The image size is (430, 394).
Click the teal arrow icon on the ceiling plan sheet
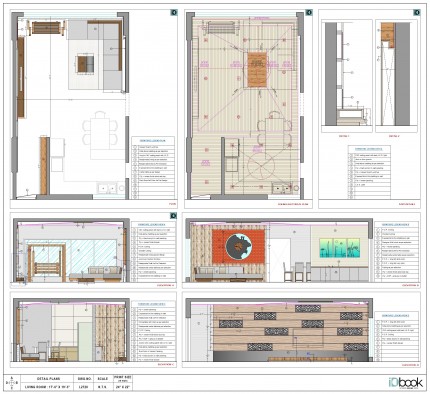(309, 12)
